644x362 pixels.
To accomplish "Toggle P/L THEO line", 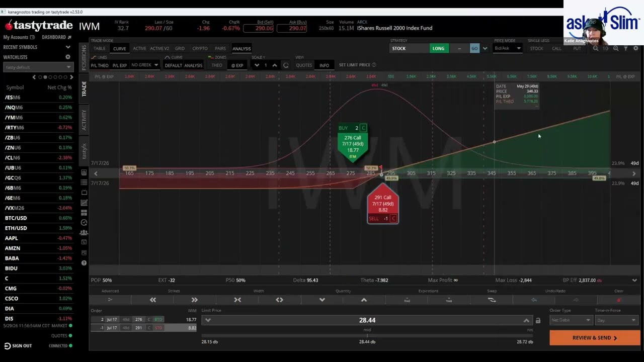I will (x=100, y=65).
